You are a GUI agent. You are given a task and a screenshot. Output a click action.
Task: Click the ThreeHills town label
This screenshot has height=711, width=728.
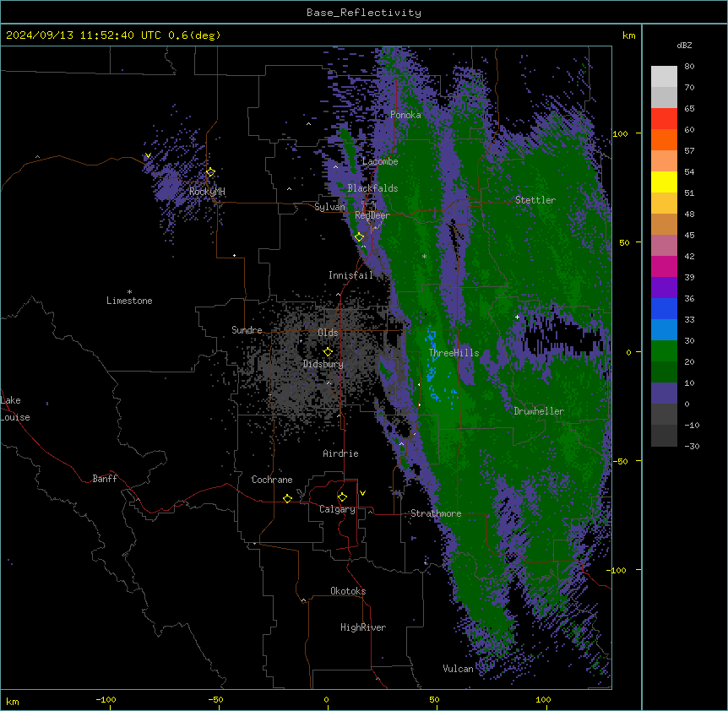tap(454, 353)
